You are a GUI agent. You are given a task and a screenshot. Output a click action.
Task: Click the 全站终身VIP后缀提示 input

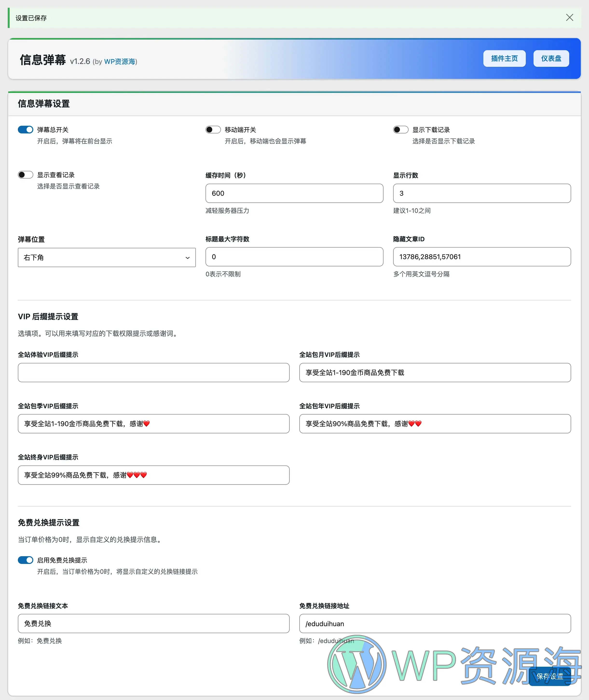click(x=153, y=475)
